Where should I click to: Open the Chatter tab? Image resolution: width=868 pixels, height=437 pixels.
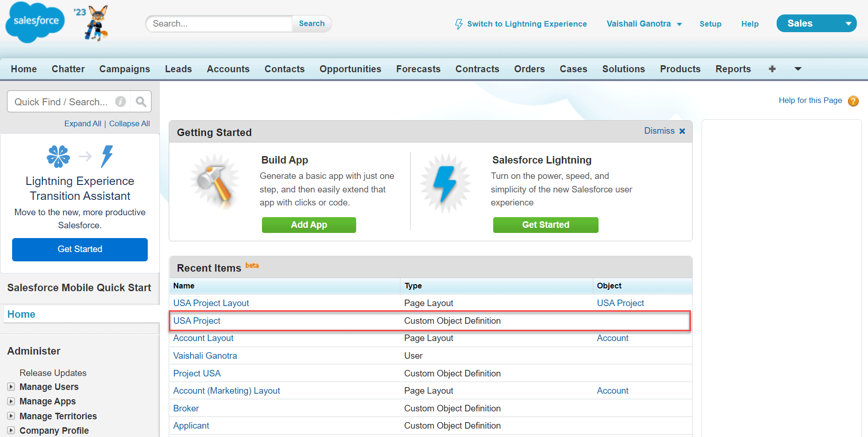point(68,69)
